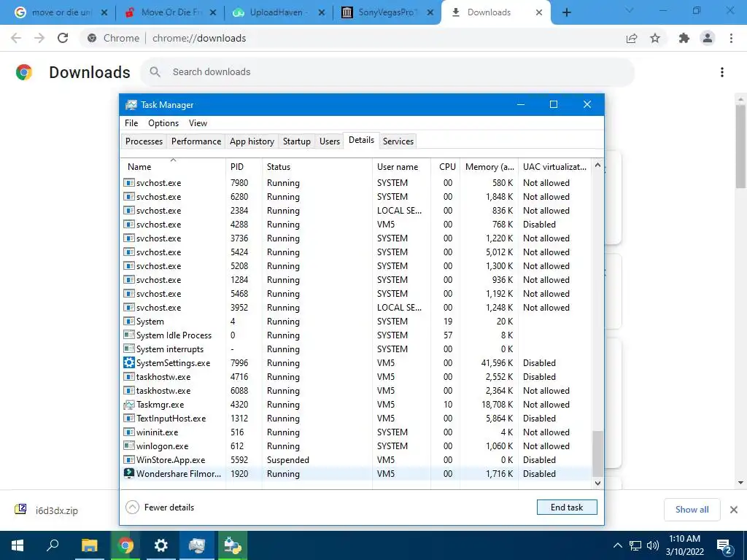Screen dimensions: 747x560
Task: Open Task Manager View menu
Action: click(198, 122)
